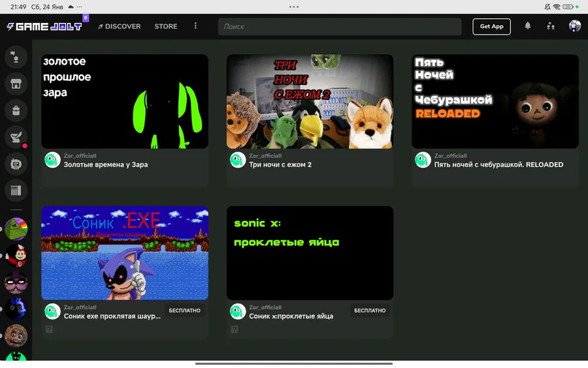Image resolution: width=588 pixels, height=368 pixels.
Task: Open the library icon in sidebar
Action: [x=16, y=191]
